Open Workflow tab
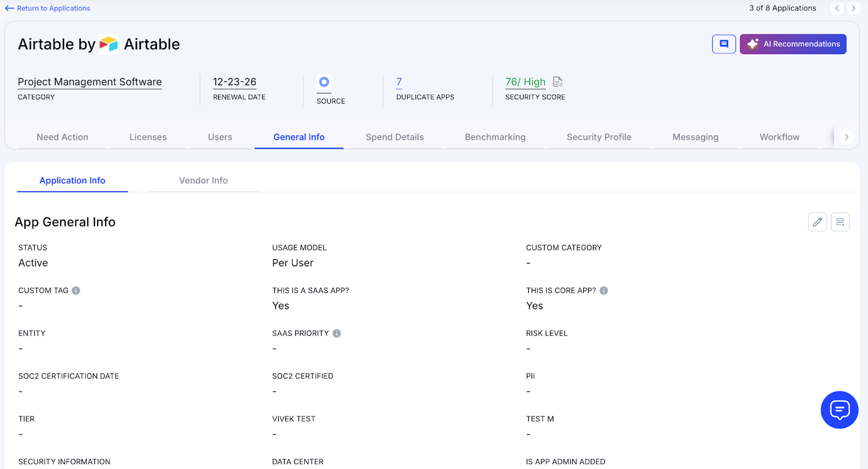Screen dimensions: 868x469 779,137
